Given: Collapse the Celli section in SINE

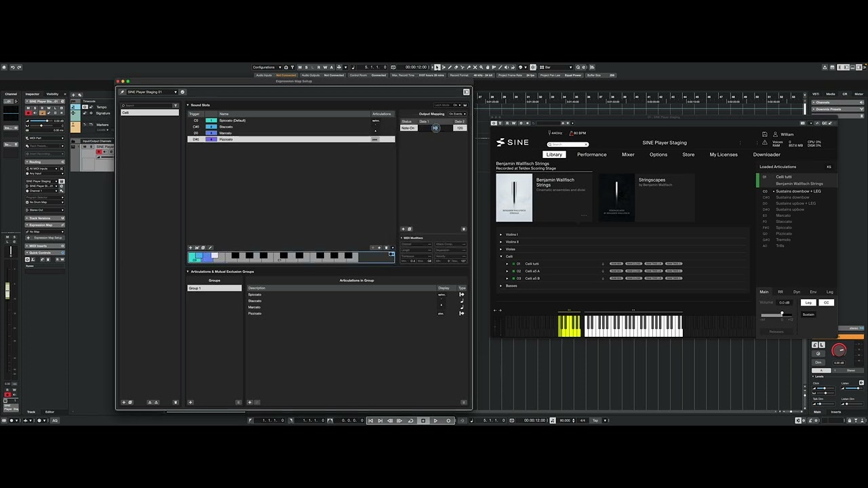Looking at the screenshot, I should 501,257.
